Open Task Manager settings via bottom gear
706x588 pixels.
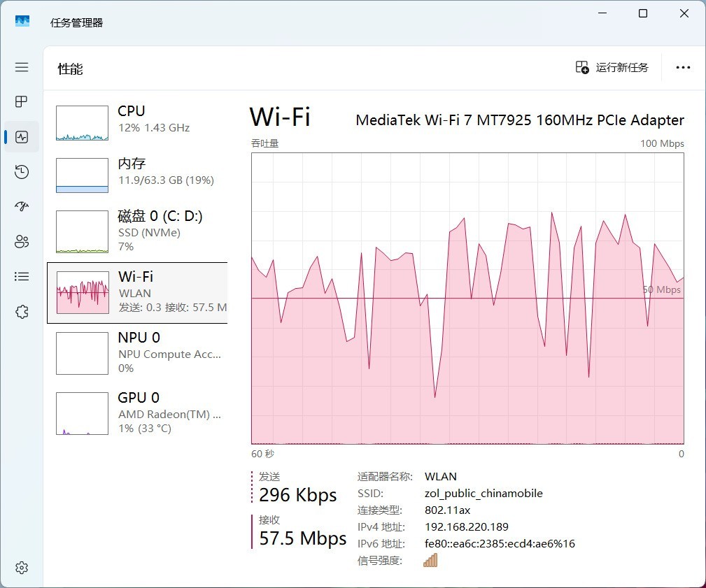21,568
